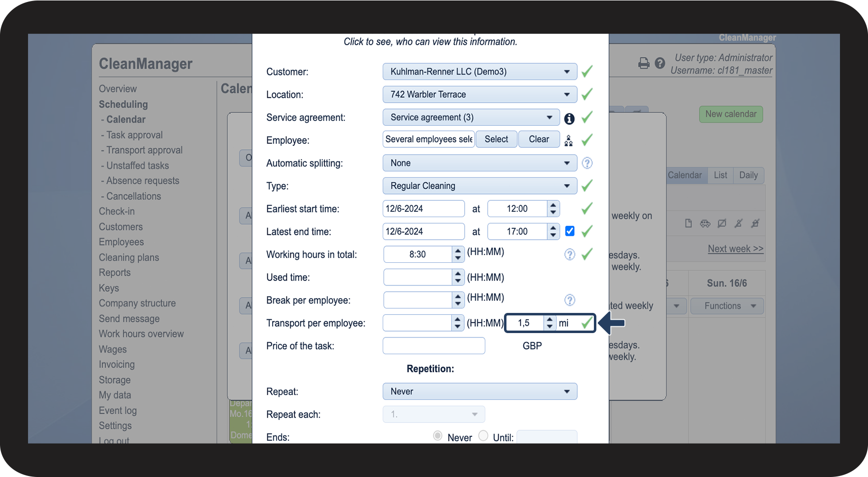The image size is (868, 477).
Task: Open Transport approval in the sidebar
Action: 144,150
